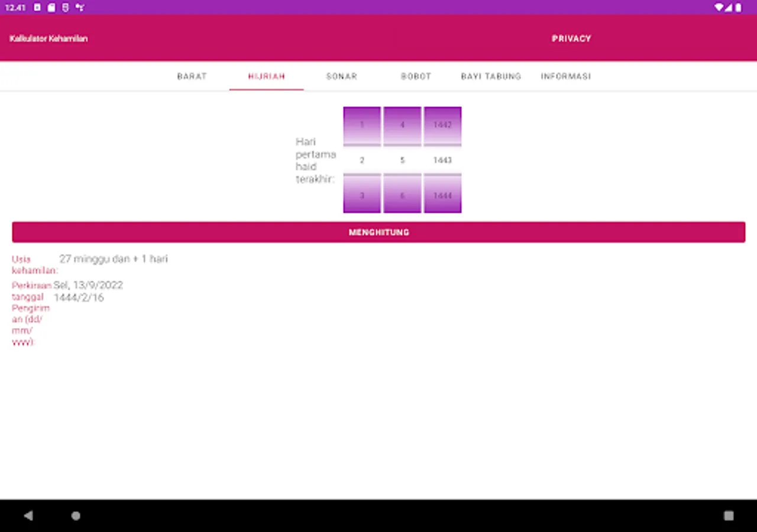This screenshot has width=757, height=532.
Task: Open the recent apps square icon
Action: (729, 515)
